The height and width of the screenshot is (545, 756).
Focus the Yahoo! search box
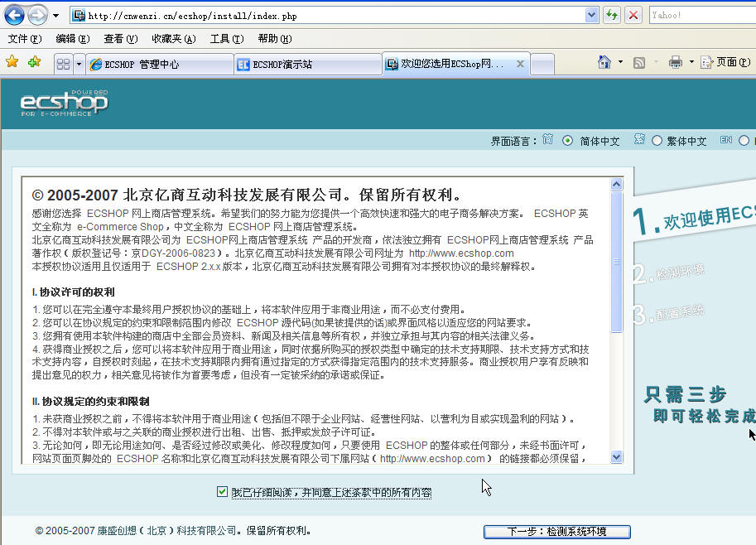(702, 16)
